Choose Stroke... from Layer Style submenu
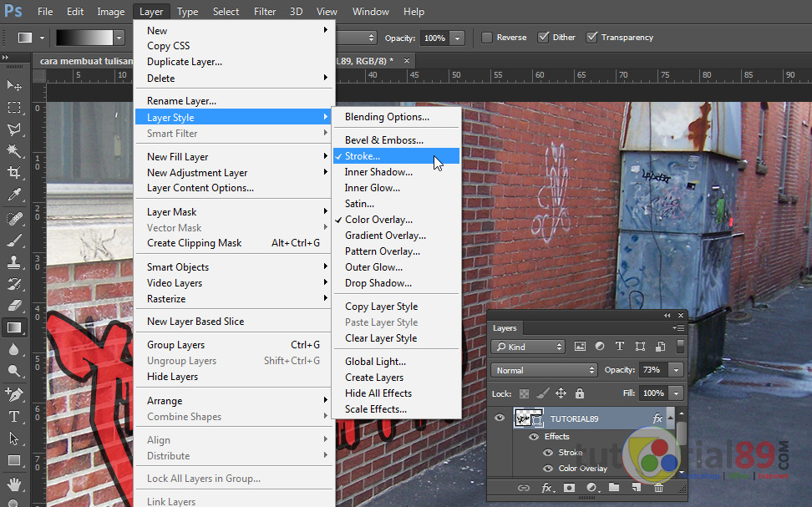812x507 pixels. pyautogui.click(x=396, y=156)
